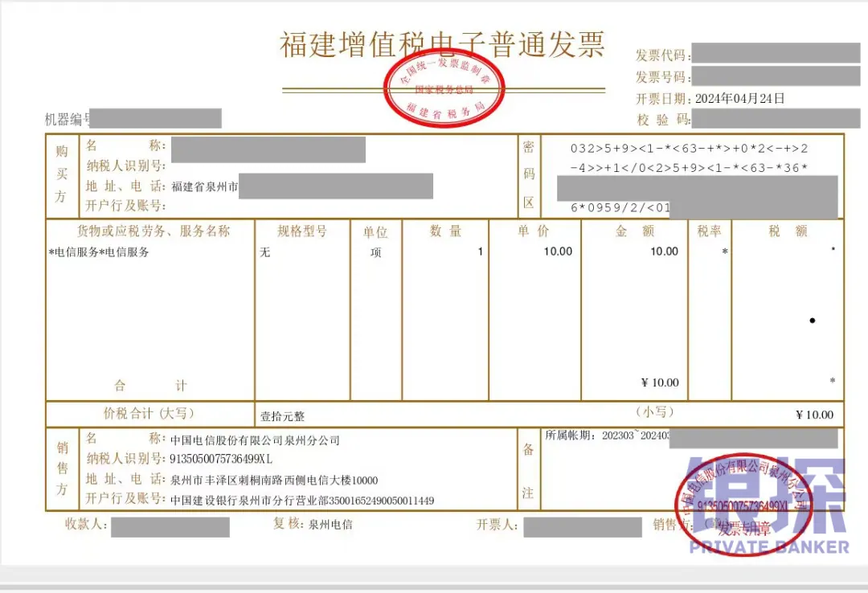
Task: Select the invoice date 2024年04月24日
Action: coord(740,99)
